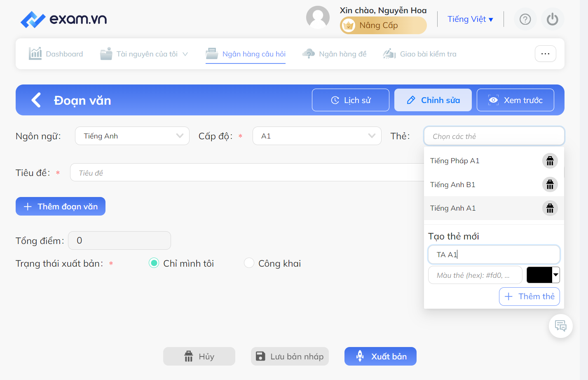Select the Tiếng Pháp A1 tag row
Image resolution: width=588 pixels, height=380 pixels.
coord(494,161)
